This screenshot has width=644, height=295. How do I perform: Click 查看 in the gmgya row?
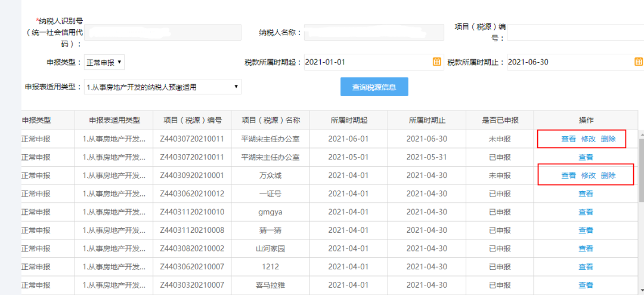click(586, 212)
